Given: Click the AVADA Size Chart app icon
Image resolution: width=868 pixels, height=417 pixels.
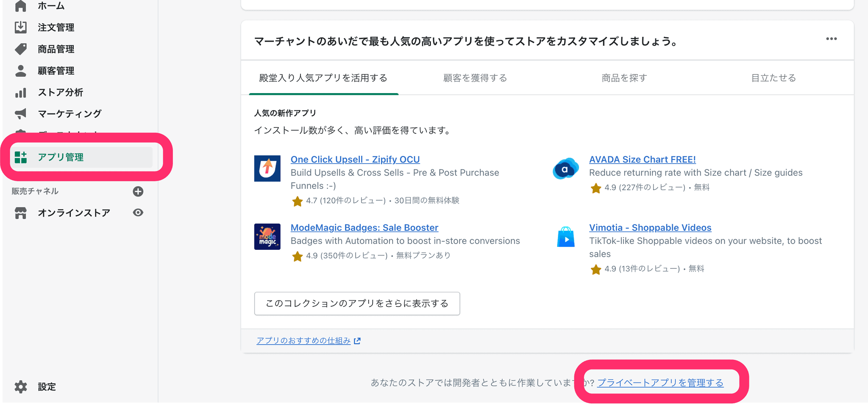Looking at the screenshot, I should pyautogui.click(x=566, y=168).
